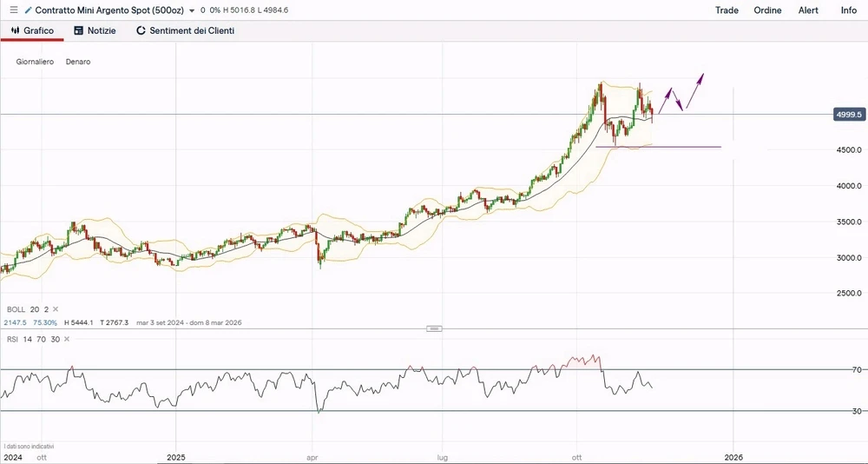
Task: Click the Trade button
Action: [x=727, y=10]
